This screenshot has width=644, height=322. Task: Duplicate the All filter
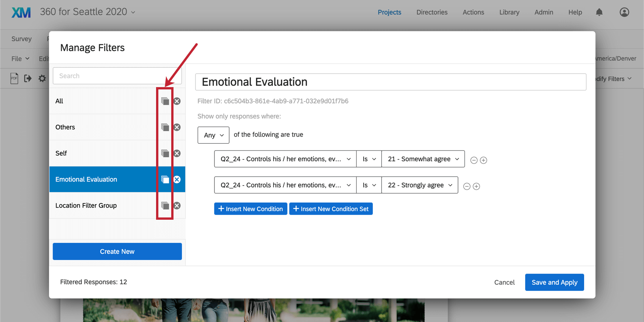pyautogui.click(x=165, y=101)
